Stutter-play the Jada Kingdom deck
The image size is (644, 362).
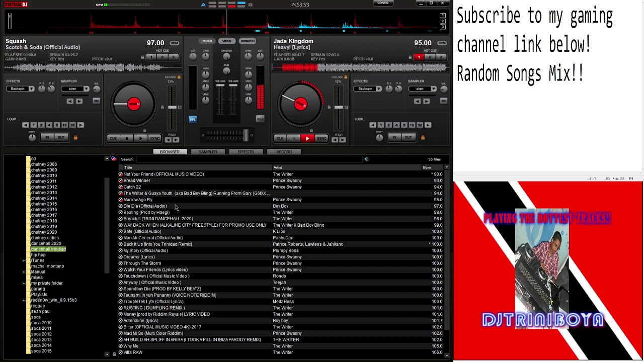[307, 138]
